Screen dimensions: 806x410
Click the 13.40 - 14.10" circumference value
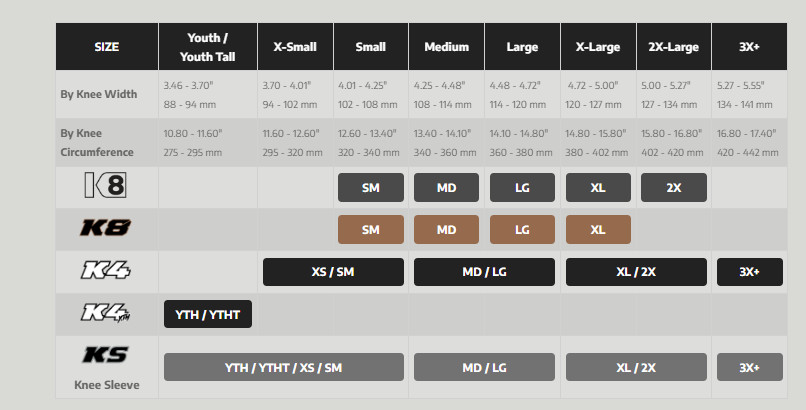443,133
